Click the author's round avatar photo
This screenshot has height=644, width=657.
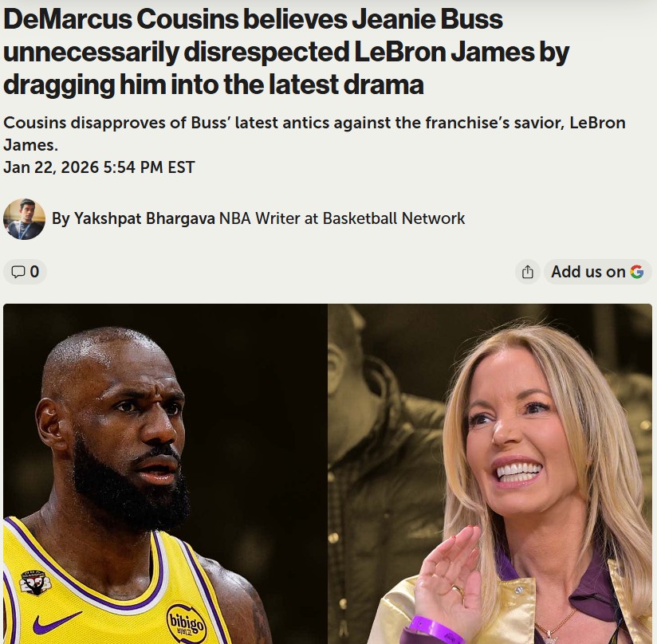(24, 219)
